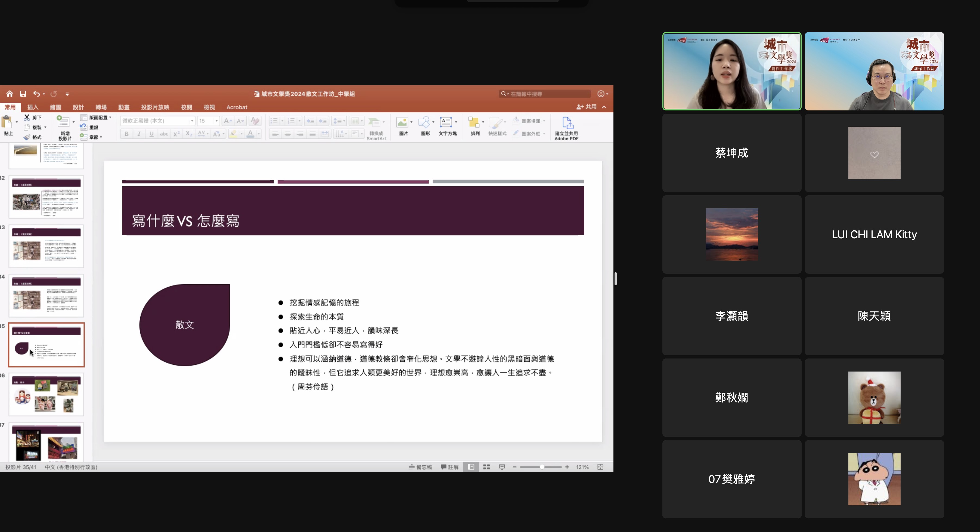
Task: Switch to the Design (設計) tab
Action: pos(78,107)
